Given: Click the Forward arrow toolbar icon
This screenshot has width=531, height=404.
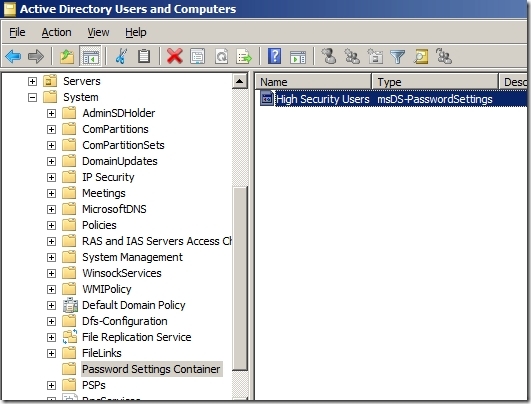Looking at the screenshot, I should [x=36, y=56].
